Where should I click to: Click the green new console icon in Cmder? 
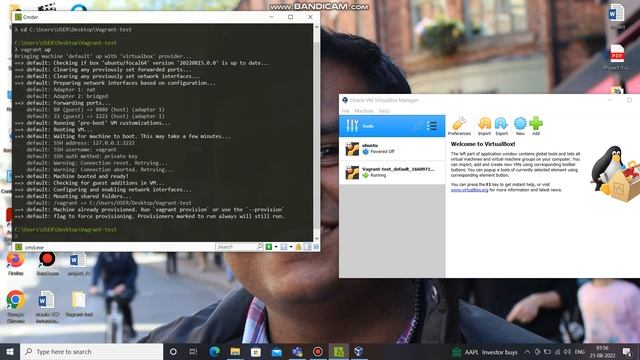(x=269, y=247)
